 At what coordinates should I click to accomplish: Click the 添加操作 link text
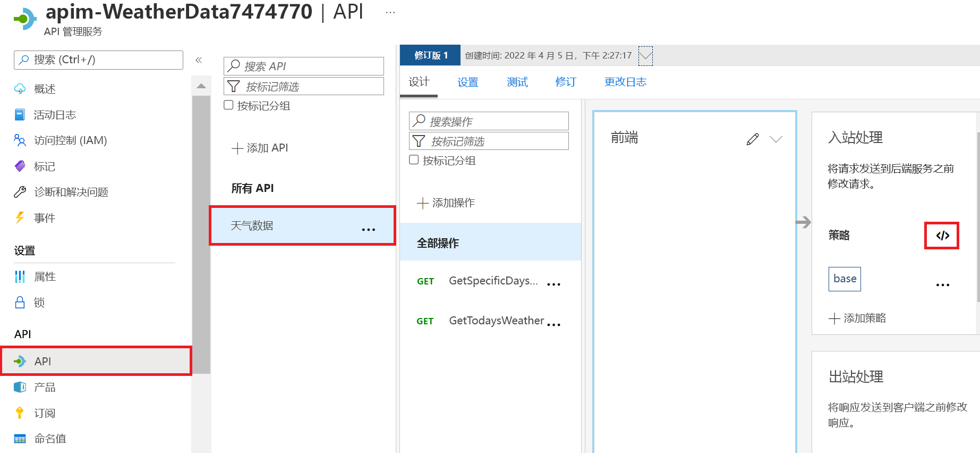tap(454, 203)
